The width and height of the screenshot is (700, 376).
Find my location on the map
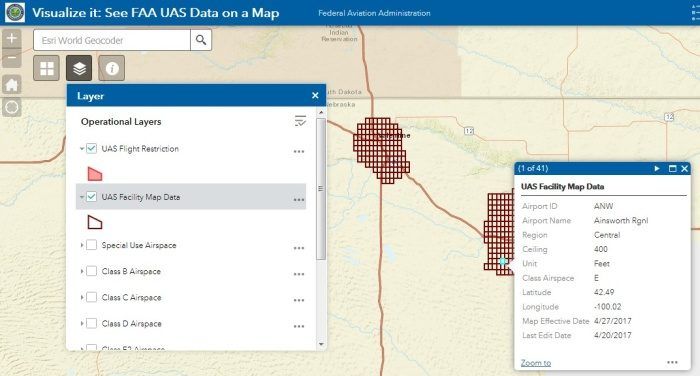coord(12,107)
